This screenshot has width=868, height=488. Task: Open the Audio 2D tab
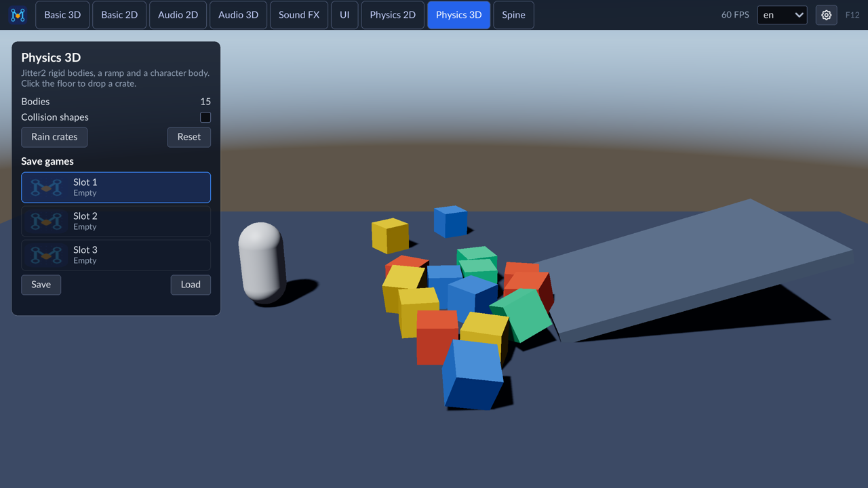[x=178, y=15]
